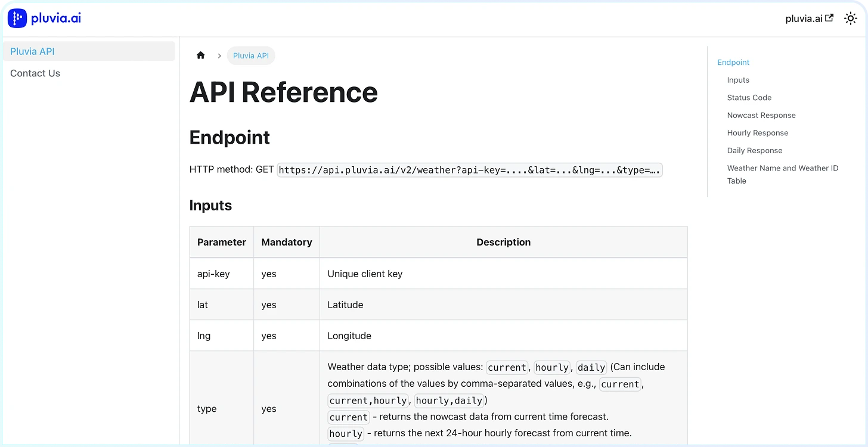The width and height of the screenshot is (868, 447).
Task: Click the Pluvia.ai logo icon
Action: 17,18
